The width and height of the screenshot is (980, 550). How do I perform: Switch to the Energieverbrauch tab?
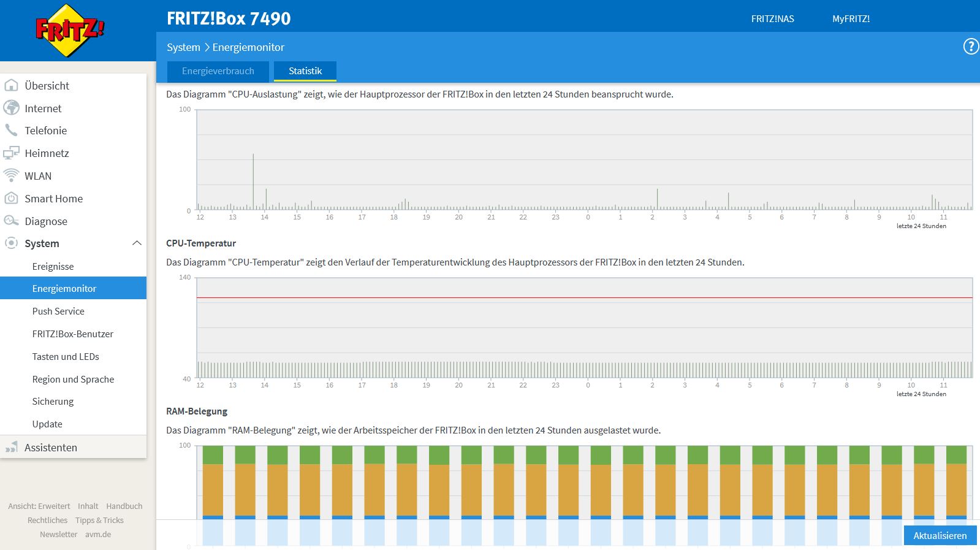(x=218, y=71)
